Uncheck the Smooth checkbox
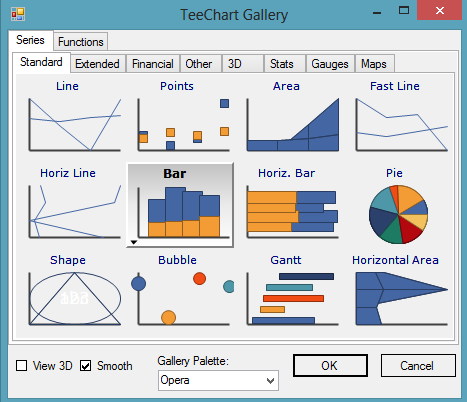Image resolution: width=467 pixels, height=402 pixels. pos(86,366)
